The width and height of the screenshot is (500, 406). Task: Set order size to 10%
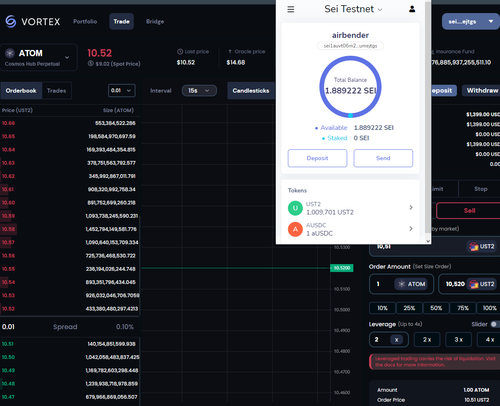click(x=382, y=308)
